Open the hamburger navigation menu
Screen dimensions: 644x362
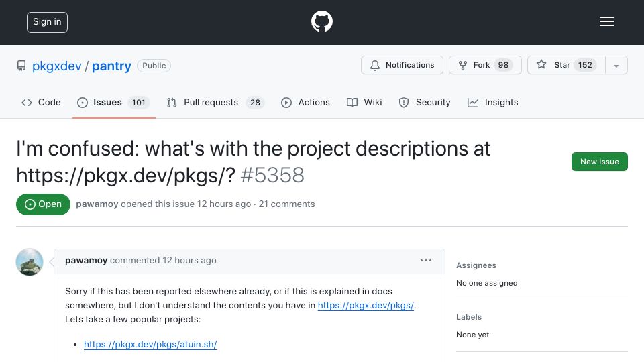point(606,21)
